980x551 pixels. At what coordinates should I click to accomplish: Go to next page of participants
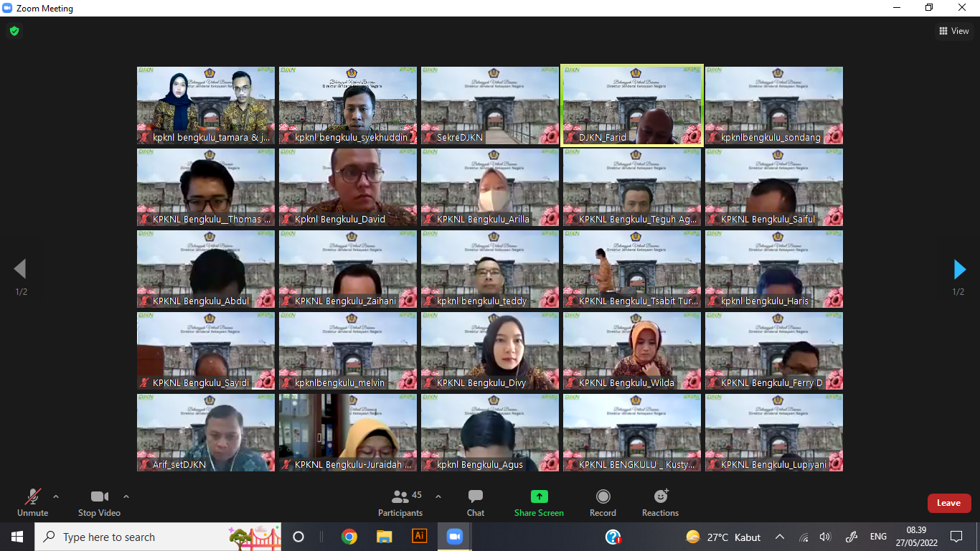click(x=959, y=270)
